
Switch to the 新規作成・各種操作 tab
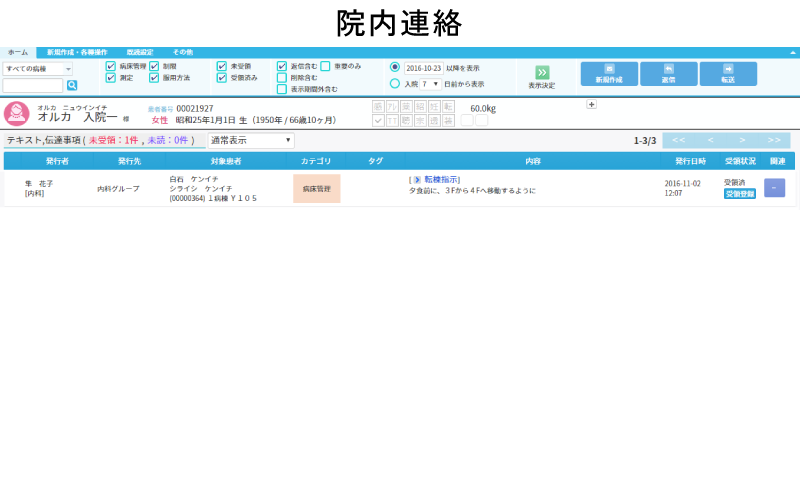(76, 52)
